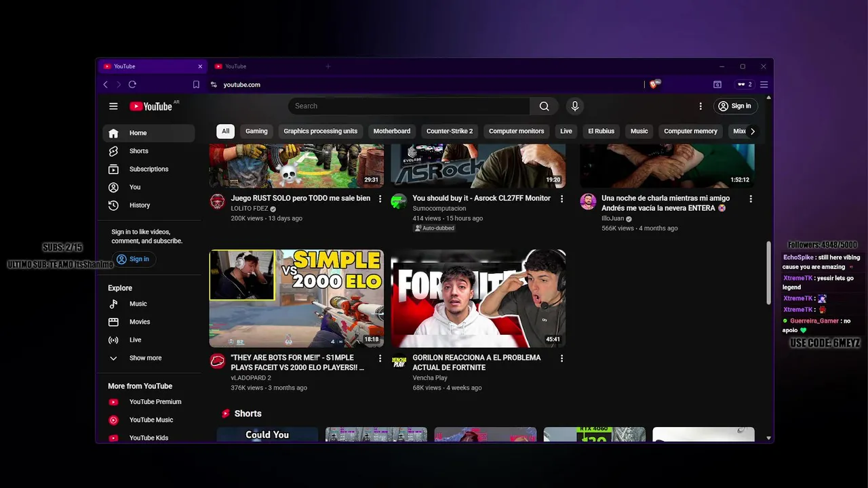Open options menu for S1MPLE video
This screenshot has height=488, width=868.
[380, 358]
